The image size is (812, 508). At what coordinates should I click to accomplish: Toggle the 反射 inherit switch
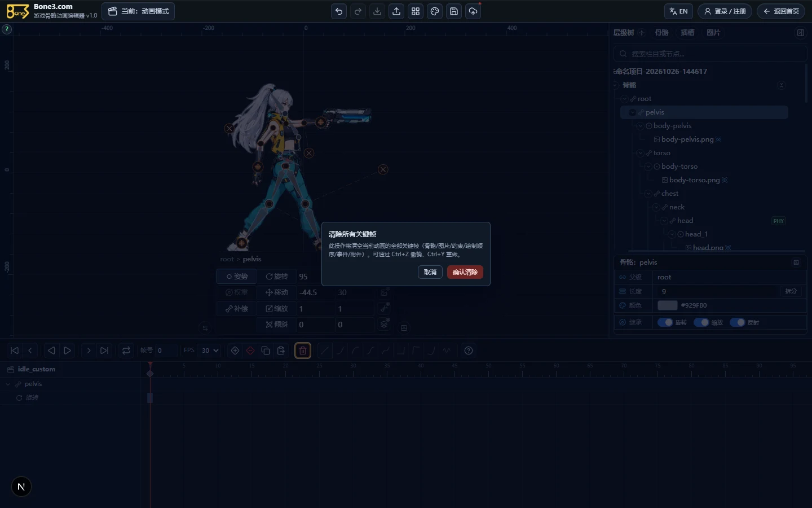point(738,322)
